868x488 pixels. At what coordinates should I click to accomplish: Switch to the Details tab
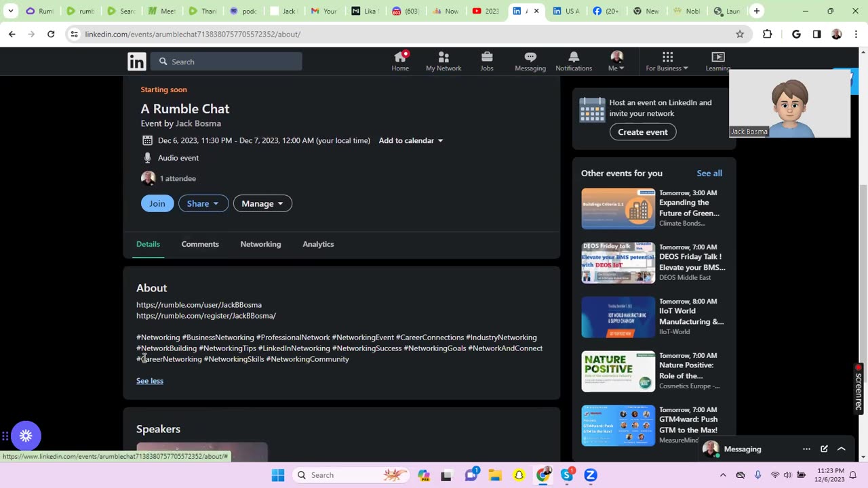(x=148, y=244)
